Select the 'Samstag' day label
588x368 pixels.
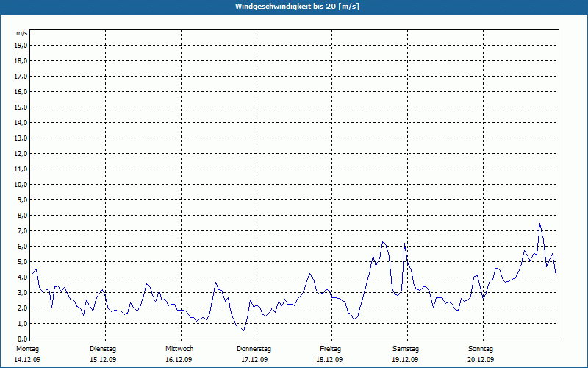click(x=406, y=349)
